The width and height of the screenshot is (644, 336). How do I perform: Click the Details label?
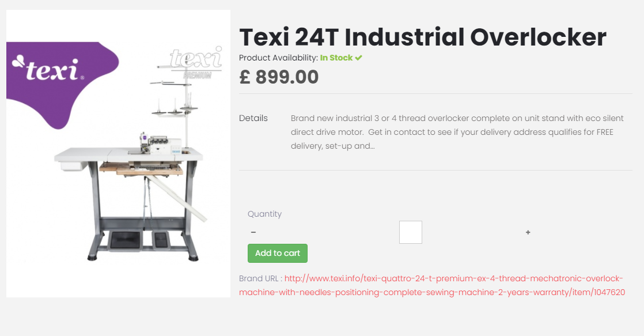click(253, 118)
